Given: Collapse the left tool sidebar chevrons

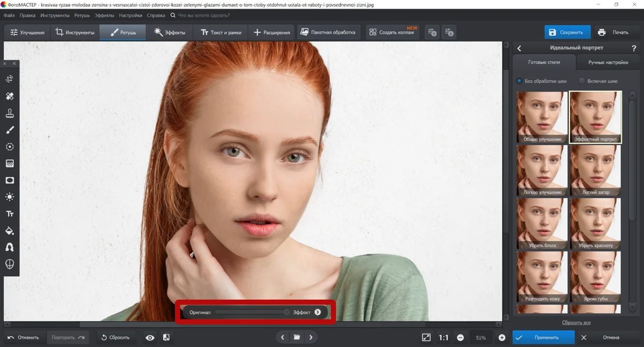Looking at the screenshot, I should tap(14, 63).
